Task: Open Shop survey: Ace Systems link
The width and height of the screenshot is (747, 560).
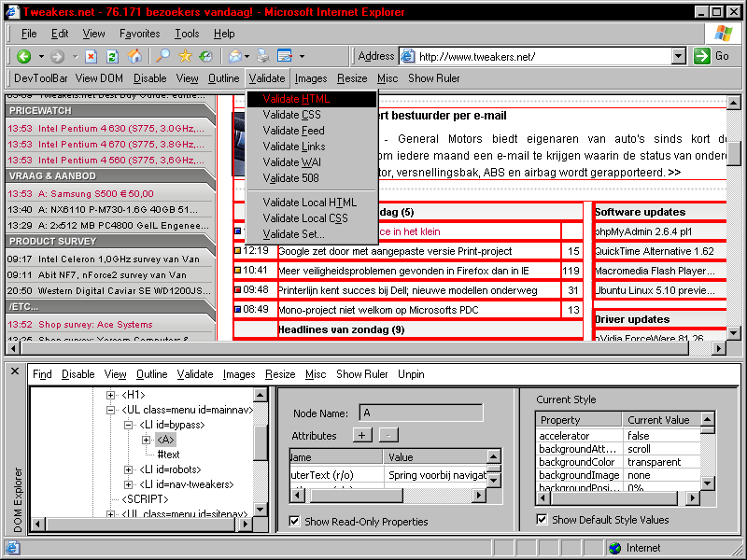Action: pyautogui.click(x=95, y=324)
